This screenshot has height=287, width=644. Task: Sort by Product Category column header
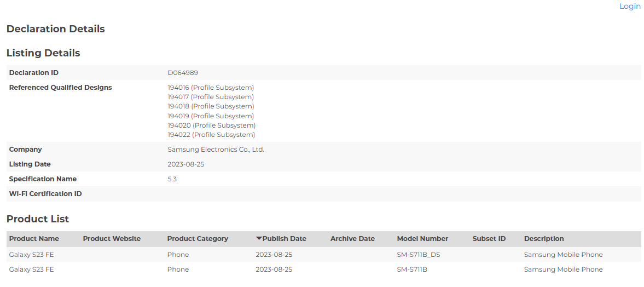coord(198,239)
